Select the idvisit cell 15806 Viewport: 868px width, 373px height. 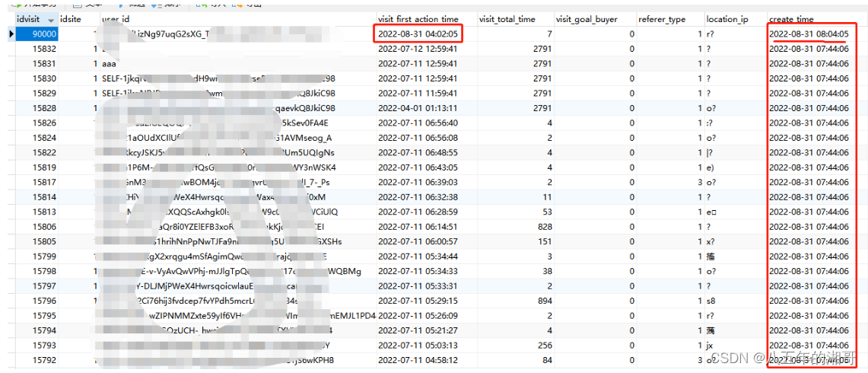pos(36,226)
